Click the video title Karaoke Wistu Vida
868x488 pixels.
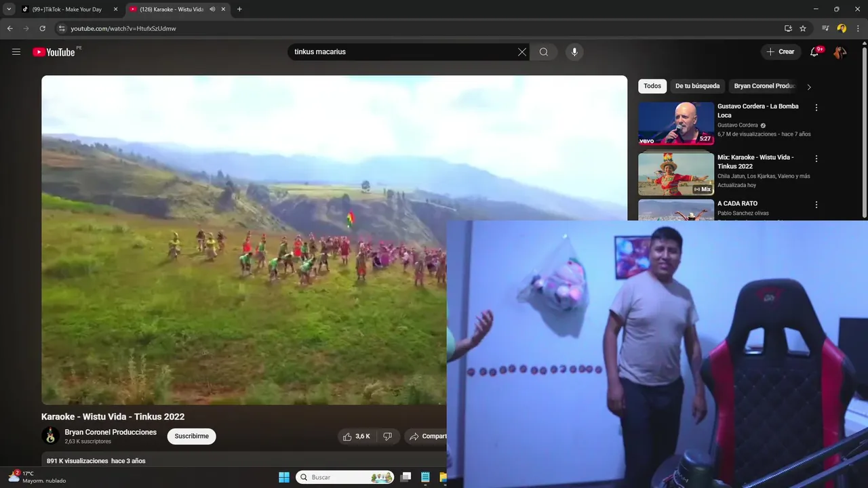click(113, 417)
